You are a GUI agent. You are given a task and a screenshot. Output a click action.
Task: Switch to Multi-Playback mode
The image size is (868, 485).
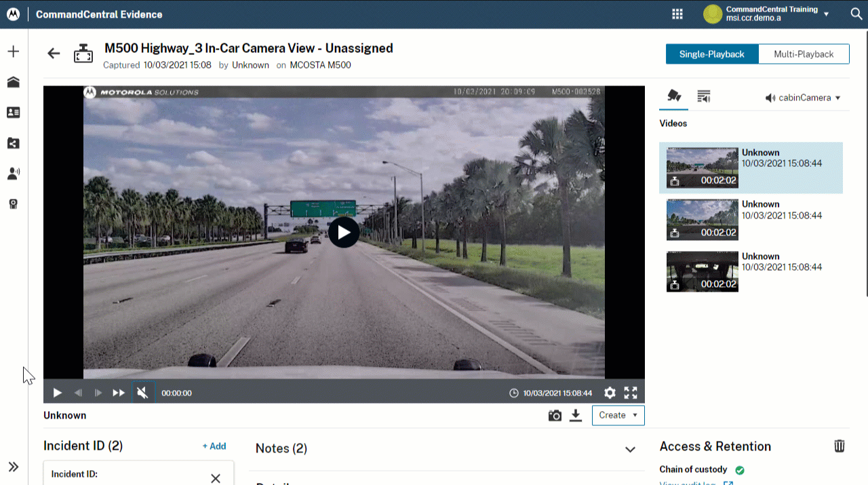[x=804, y=54]
